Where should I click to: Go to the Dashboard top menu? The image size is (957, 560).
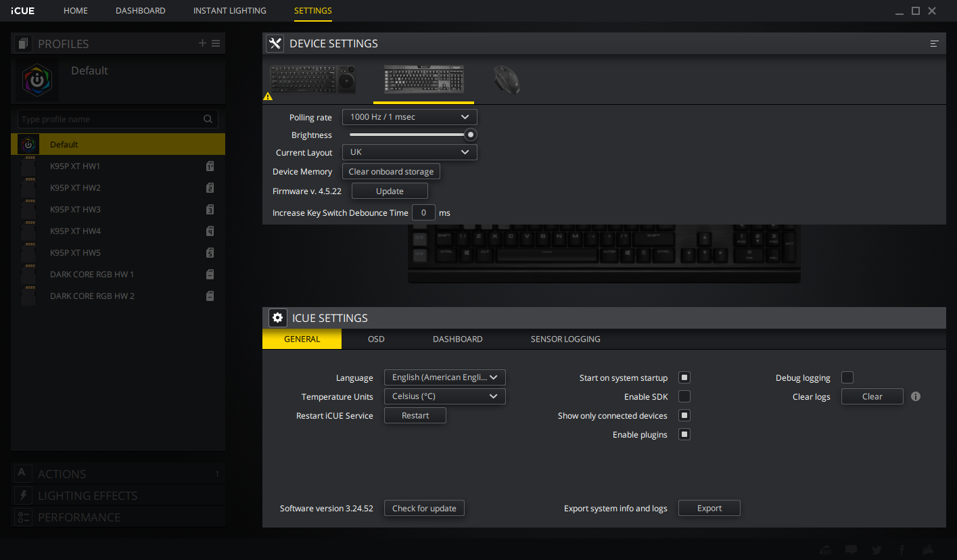[x=141, y=11]
